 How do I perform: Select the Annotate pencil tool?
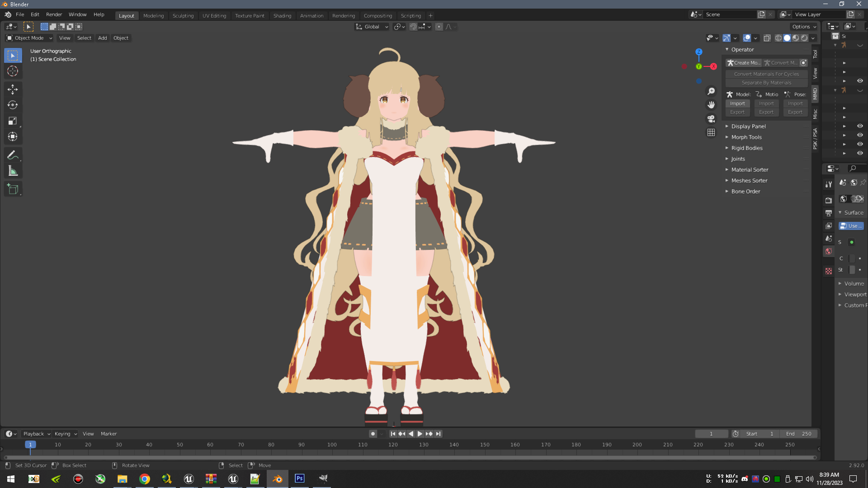pyautogui.click(x=13, y=155)
